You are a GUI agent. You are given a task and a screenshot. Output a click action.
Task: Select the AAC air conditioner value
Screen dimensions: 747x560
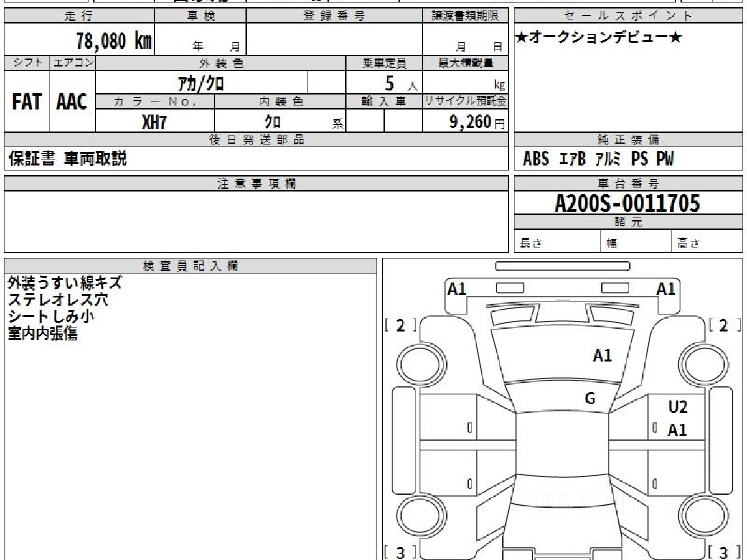point(72,101)
